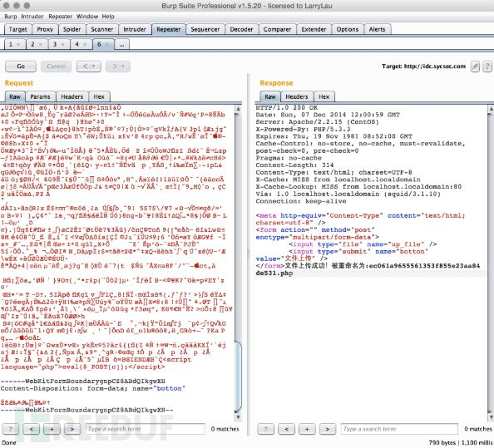The height and width of the screenshot is (448, 494).
Task: Open the Burp menu
Action: (11, 17)
